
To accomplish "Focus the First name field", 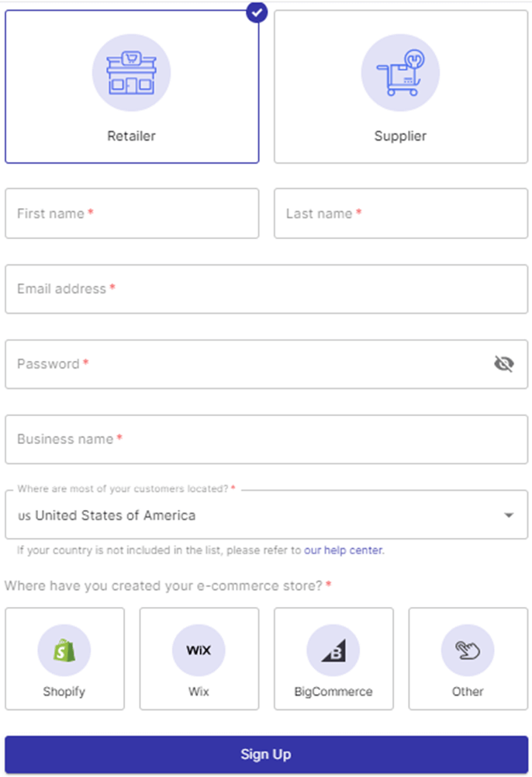I will [x=132, y=213].
